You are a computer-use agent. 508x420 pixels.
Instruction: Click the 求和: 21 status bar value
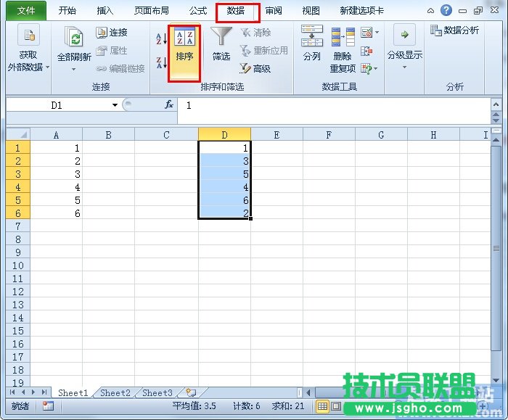[x=288, y=405]
